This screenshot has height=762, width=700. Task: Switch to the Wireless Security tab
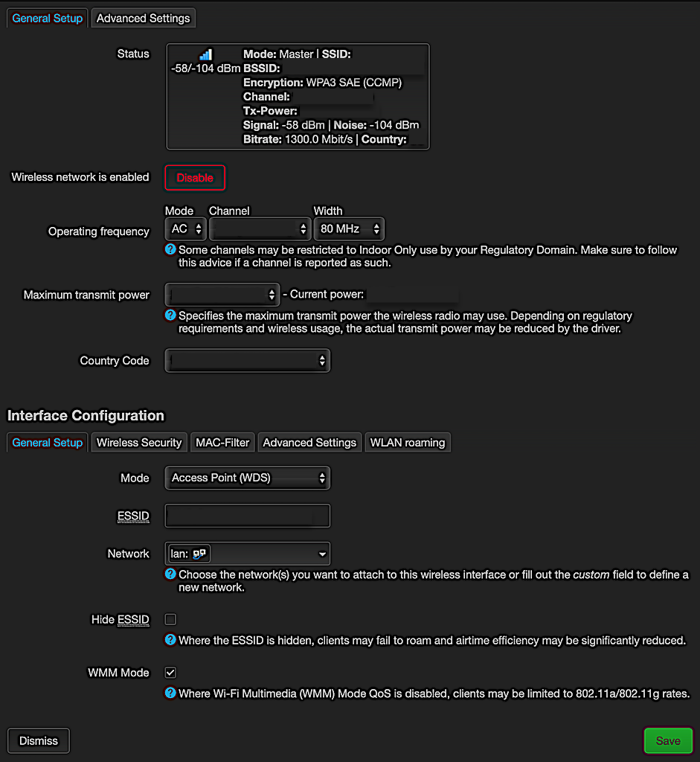tap(139, 443)
